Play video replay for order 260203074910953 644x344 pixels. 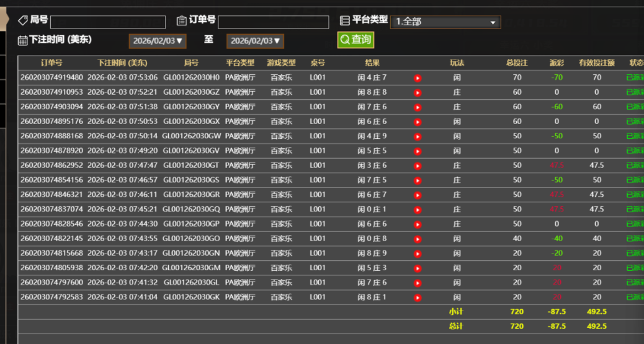click(418, 92)
